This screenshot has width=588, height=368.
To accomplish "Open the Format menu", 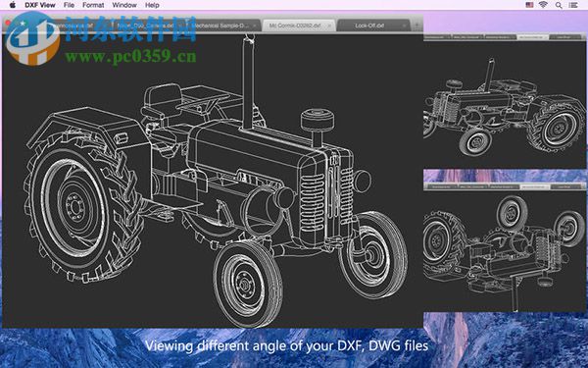I will tap(93, 5).
